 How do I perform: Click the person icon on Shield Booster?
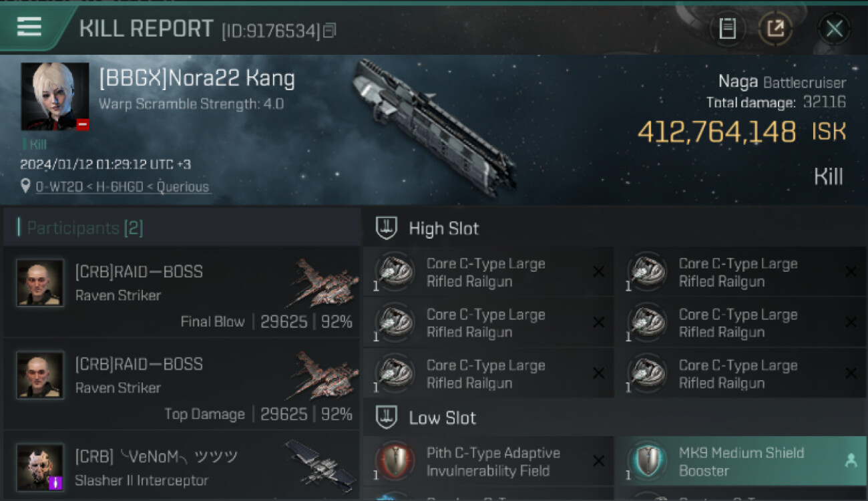[851, 460]
